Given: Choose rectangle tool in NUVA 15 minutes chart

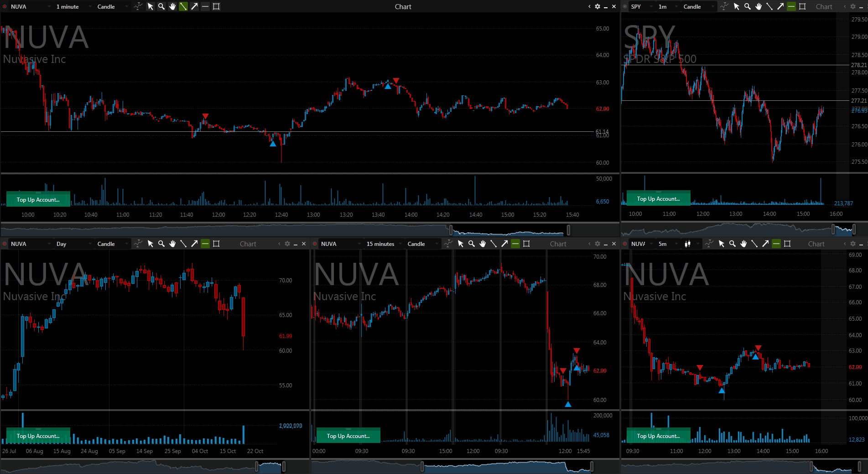Looking at the screenshot, I should (526, 244).
